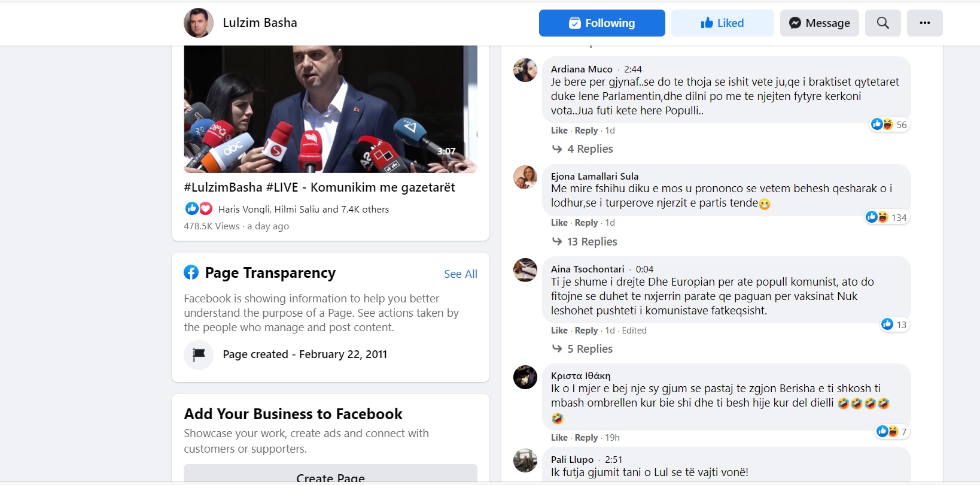Click the Message button

point(819,23)
